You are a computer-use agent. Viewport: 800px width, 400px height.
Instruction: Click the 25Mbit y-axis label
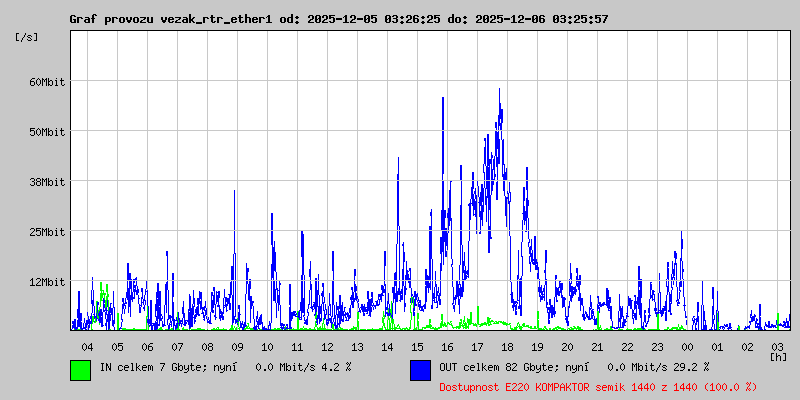tap(47, 231)
